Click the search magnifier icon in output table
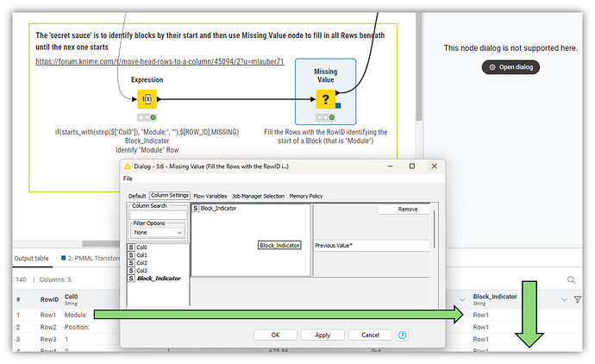The image size is (595, 364). pos(571,279)
